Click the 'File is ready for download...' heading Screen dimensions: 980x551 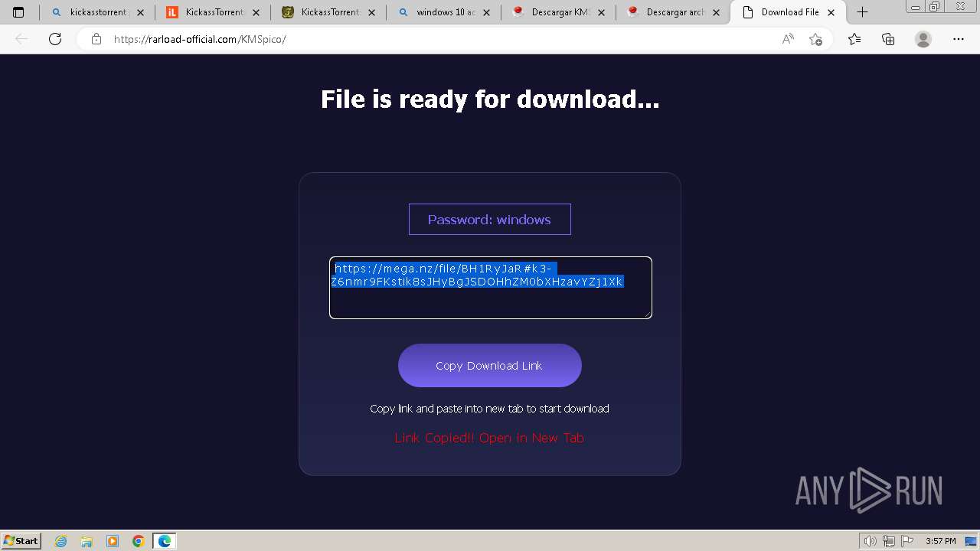[490, 99]
